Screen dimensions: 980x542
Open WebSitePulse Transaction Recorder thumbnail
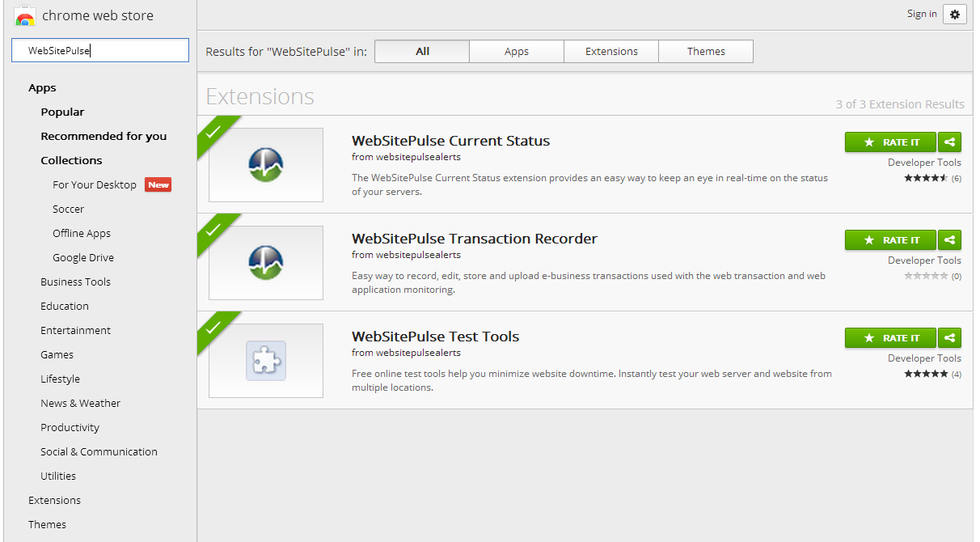266,263
